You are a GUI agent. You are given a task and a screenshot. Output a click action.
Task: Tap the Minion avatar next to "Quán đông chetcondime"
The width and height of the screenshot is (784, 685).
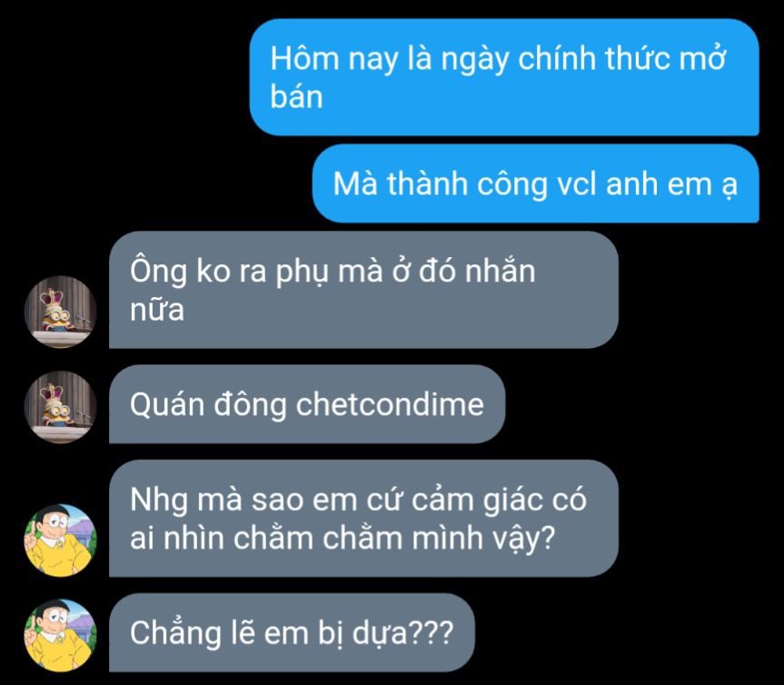click(x=61, y=407)
